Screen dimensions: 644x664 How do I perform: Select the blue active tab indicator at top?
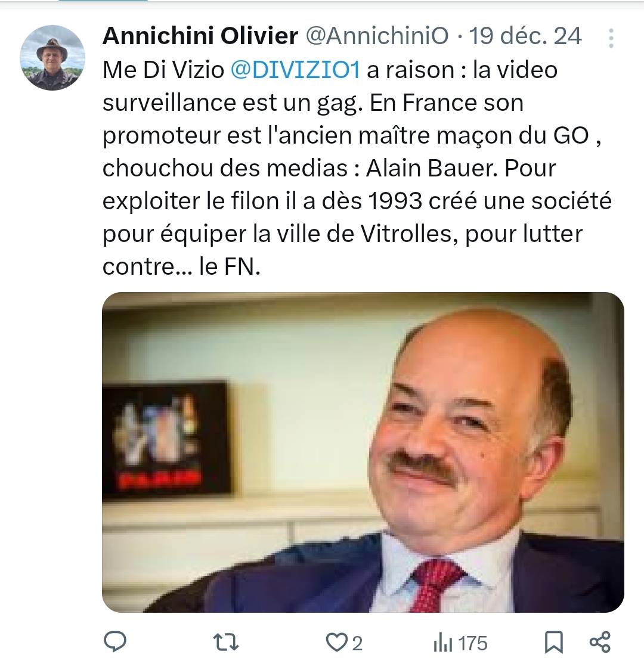pos(103,1)
